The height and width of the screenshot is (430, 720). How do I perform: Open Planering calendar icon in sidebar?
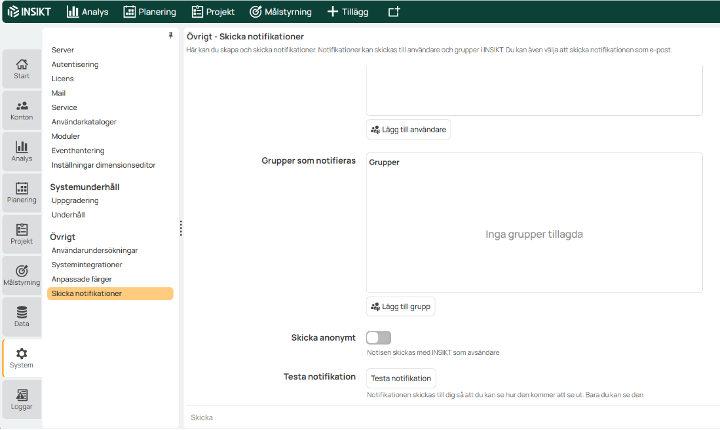(21, 192)
